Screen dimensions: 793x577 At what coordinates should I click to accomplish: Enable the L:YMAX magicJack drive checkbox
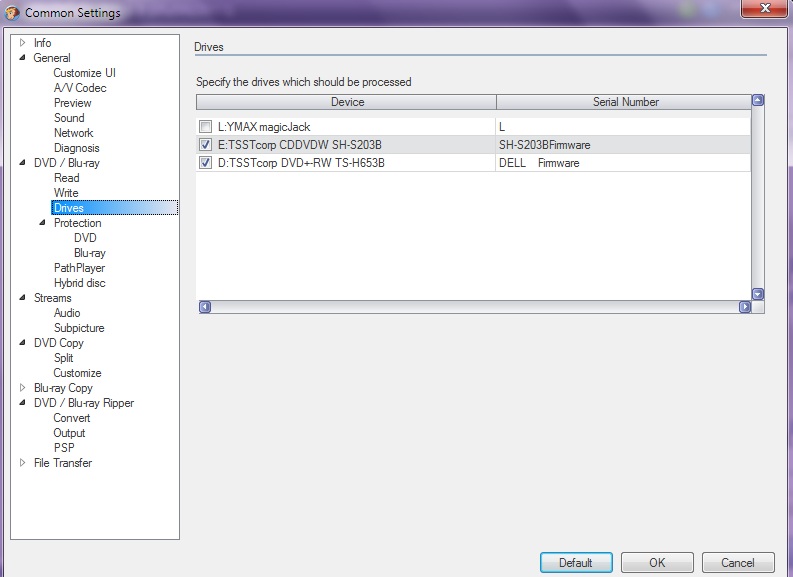tap(205, 126)
